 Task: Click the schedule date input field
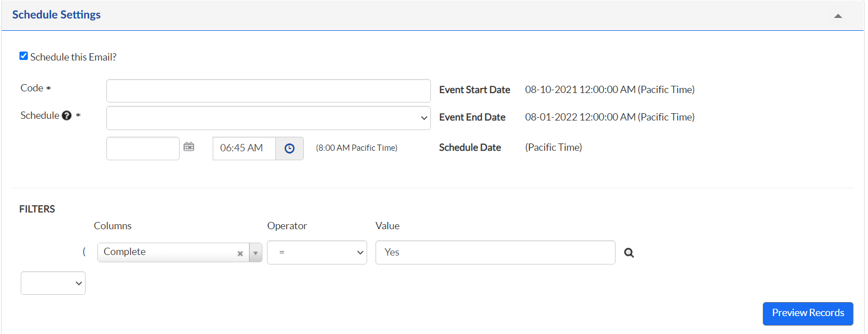143,149
